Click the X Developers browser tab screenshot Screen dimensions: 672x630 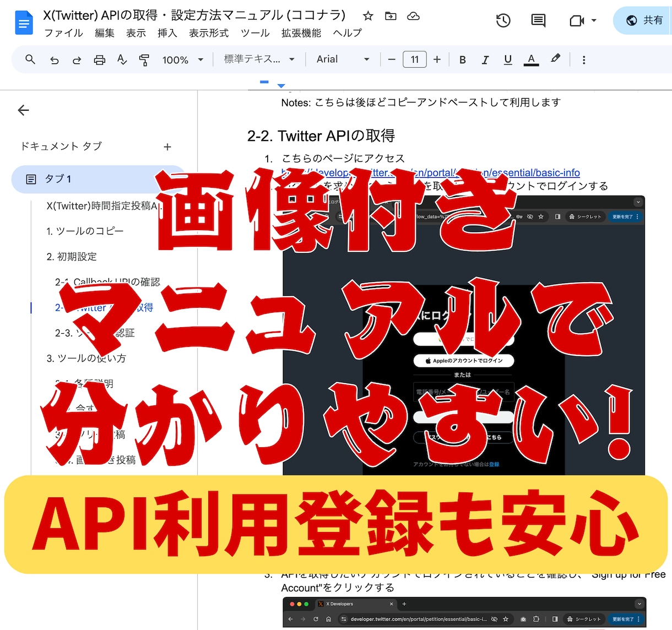356,604
